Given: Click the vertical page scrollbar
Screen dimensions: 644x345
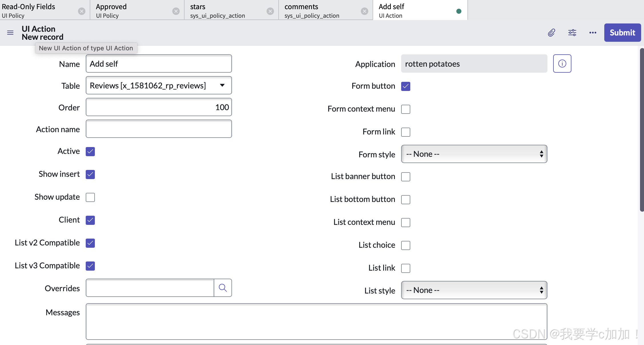Looking at the screenshot, I should 642,130.
